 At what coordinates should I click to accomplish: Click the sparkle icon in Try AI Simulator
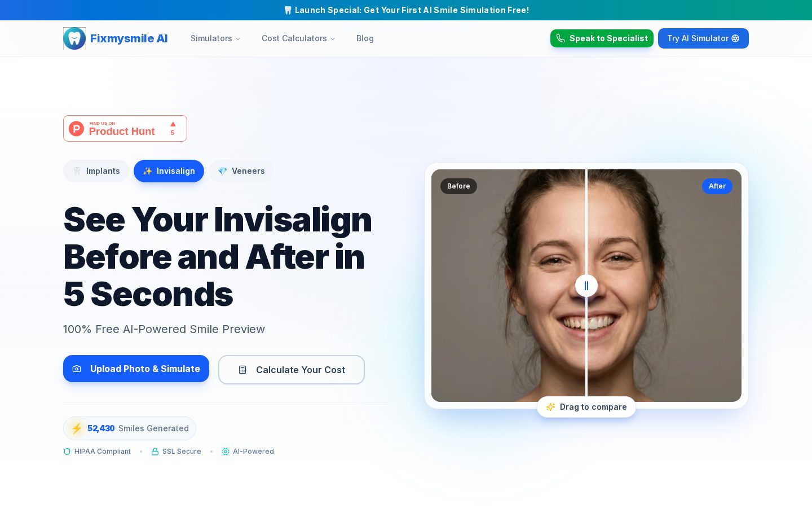tap(735, 38)
